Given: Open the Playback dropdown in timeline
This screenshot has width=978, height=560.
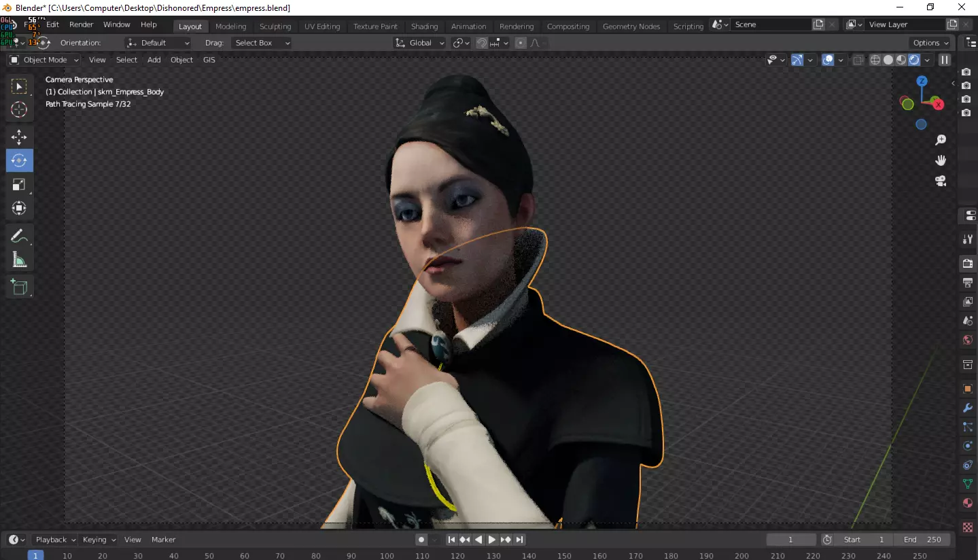Looking at the screenshot, I should (x=55, y=540).
